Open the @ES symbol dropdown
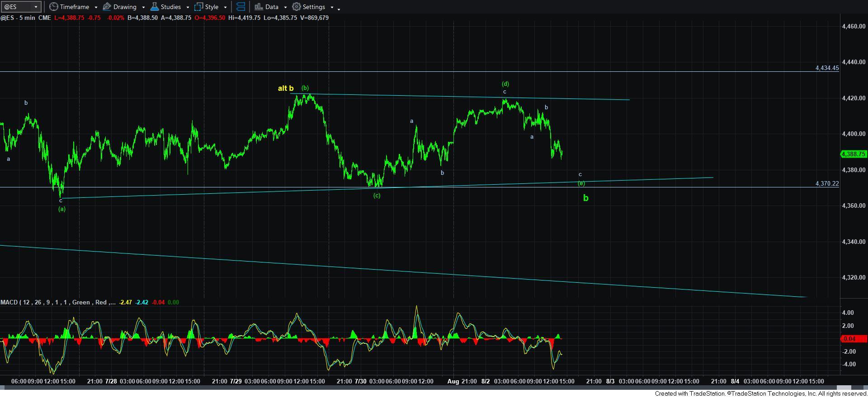This screenshot has width=868, height=397. pos(35,7)
